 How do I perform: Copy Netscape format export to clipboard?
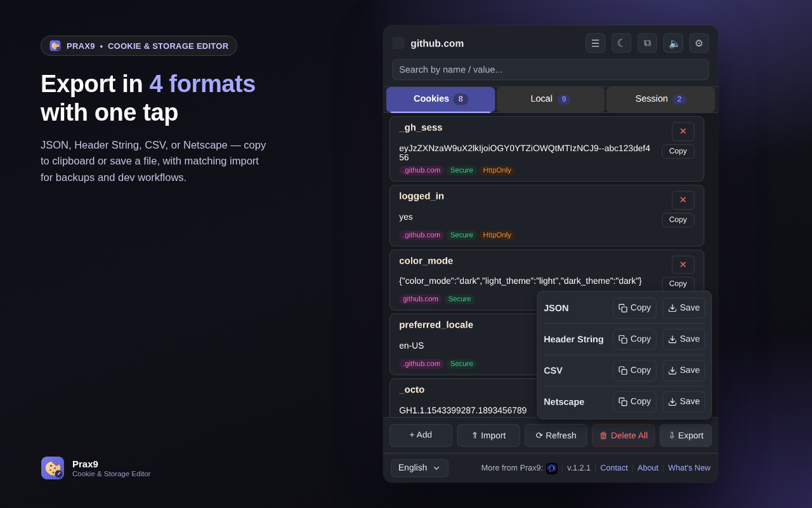[x=635, y=401]
